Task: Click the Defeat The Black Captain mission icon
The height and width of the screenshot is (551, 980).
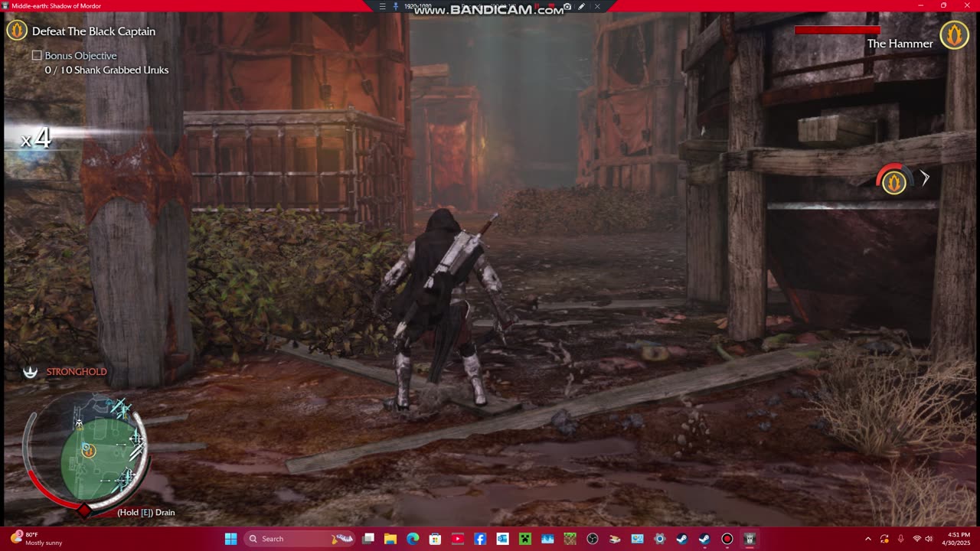Action: [17, 31]
